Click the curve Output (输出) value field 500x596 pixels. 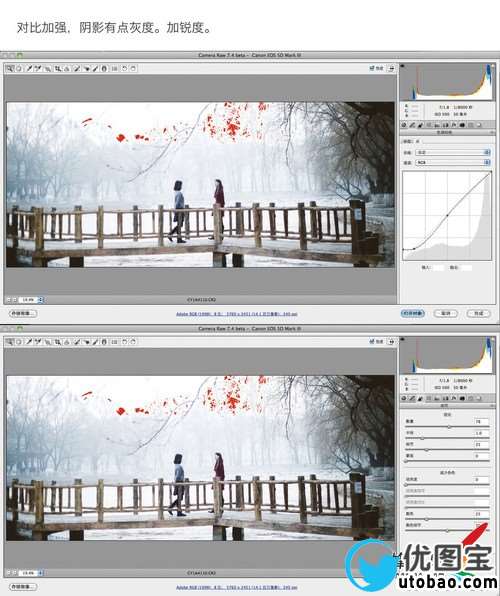click(466, 268)
